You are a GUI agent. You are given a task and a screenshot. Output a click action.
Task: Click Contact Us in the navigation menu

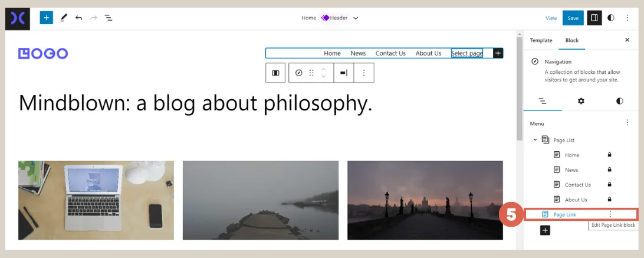(390, 53)
